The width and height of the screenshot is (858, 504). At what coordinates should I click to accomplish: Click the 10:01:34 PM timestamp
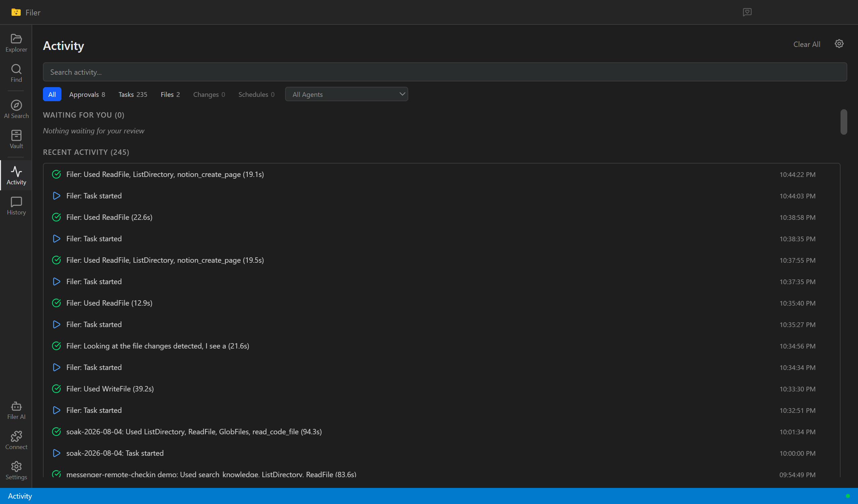click(797, 432)
